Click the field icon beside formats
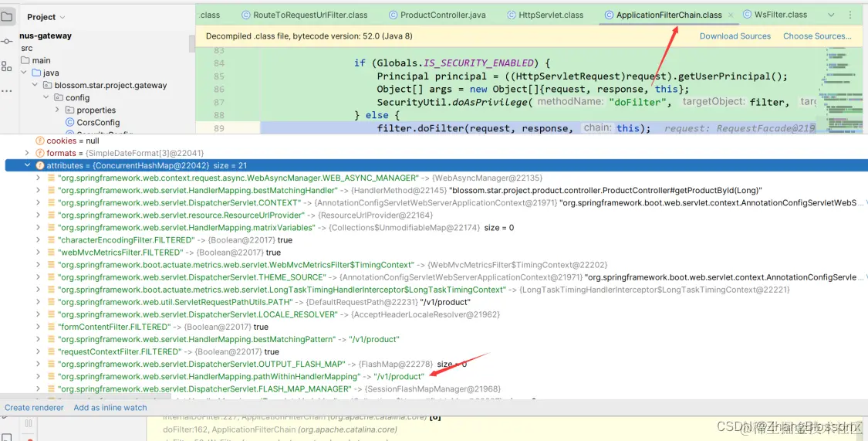This screenshot has height=441, width=868. 40,153
